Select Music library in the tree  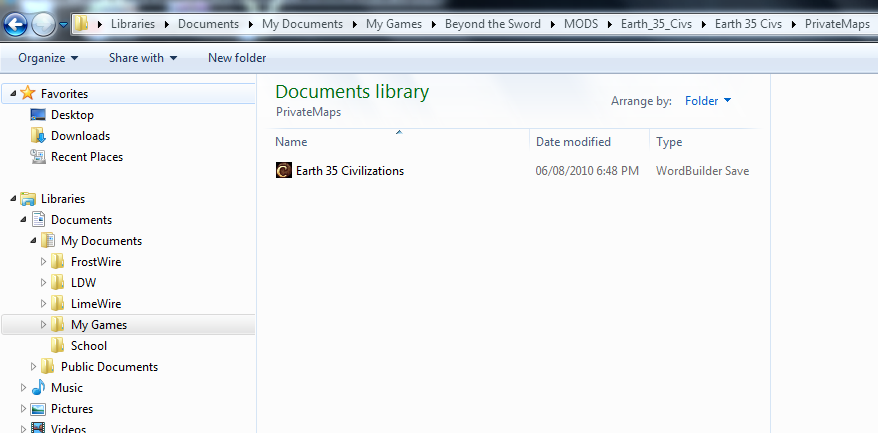pos(67,388)
